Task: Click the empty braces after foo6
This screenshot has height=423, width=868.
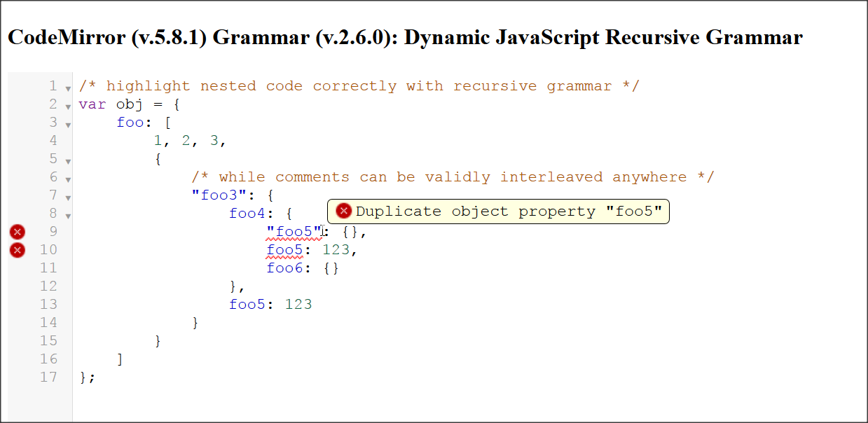Action: pos(331,268)
